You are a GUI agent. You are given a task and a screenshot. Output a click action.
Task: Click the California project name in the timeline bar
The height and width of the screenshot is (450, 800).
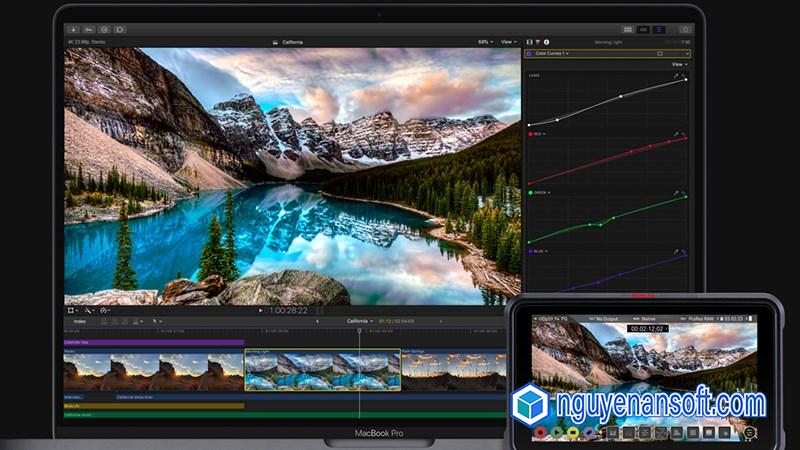click(356, 321)
